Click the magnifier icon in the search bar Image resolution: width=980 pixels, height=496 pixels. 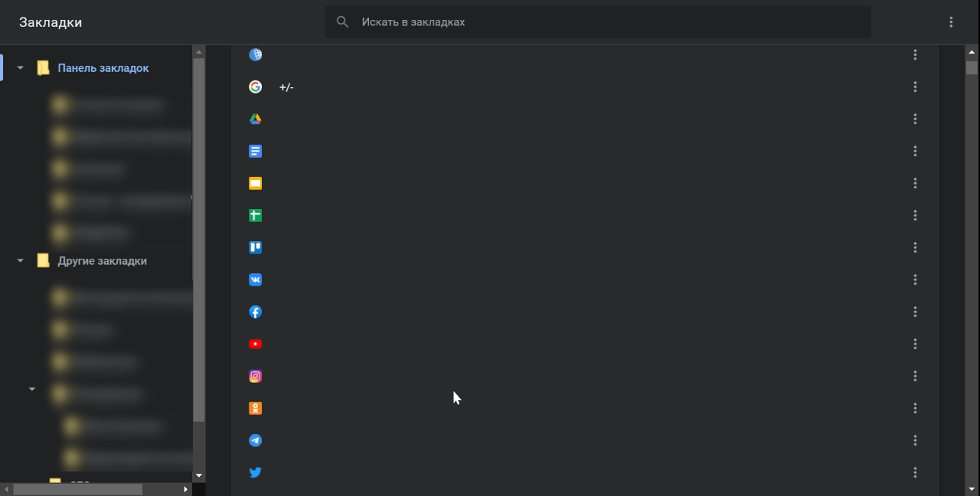click(x=343, y=22)
